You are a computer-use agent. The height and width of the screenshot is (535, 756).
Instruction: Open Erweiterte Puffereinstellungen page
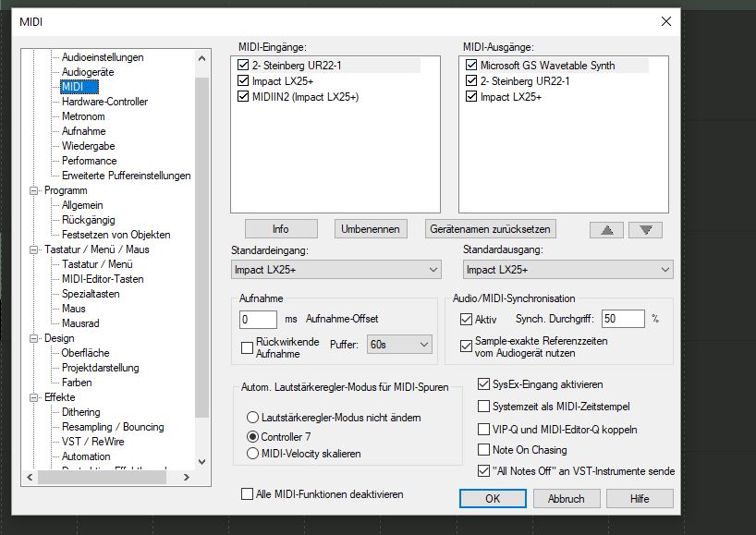(x=127, y=176)
